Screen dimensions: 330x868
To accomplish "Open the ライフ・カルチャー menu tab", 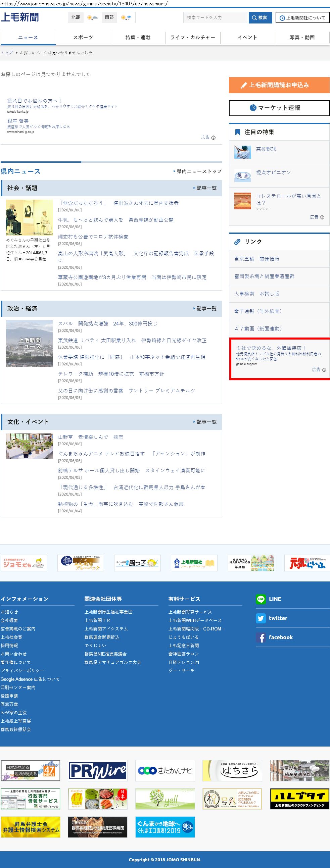I will click(x=192, y=37).
